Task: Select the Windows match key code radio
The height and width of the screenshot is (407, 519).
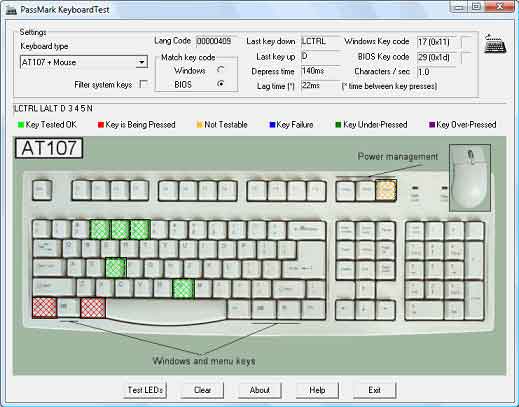Action: [220, 70]
